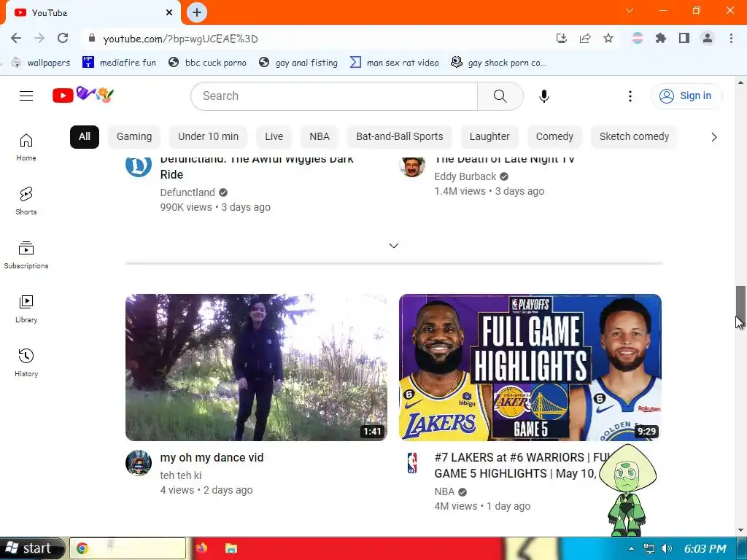Toggle the Chrome side panel icon
The image size is (747, 560).
pos(684,38)
